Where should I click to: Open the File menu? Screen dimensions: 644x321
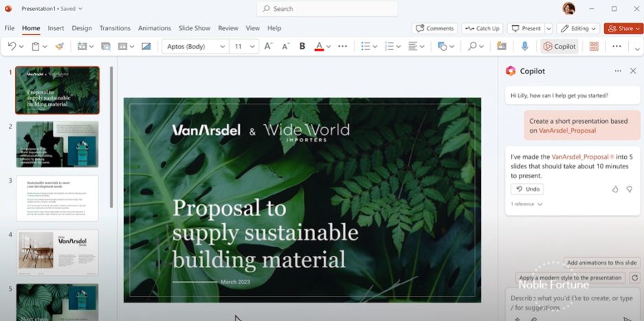(x=10, y=28)
